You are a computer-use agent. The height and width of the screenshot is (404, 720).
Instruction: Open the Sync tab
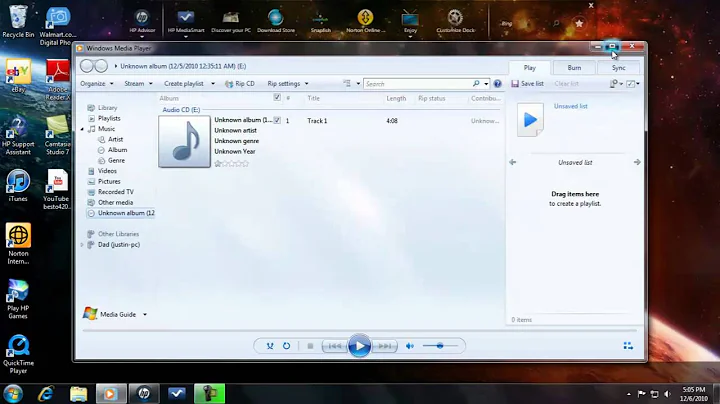point(619,67)
